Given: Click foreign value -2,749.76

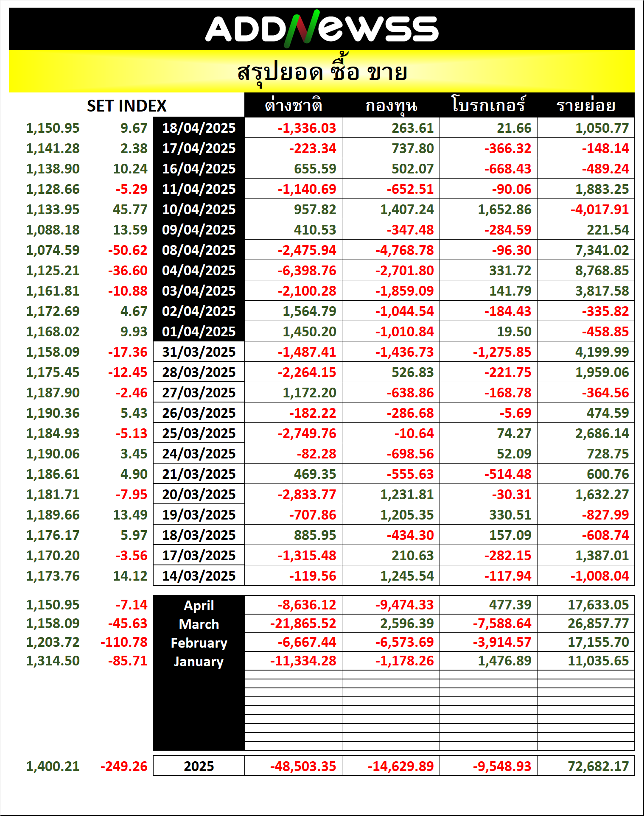Looking at the screenshot, I should coord(307,433).
